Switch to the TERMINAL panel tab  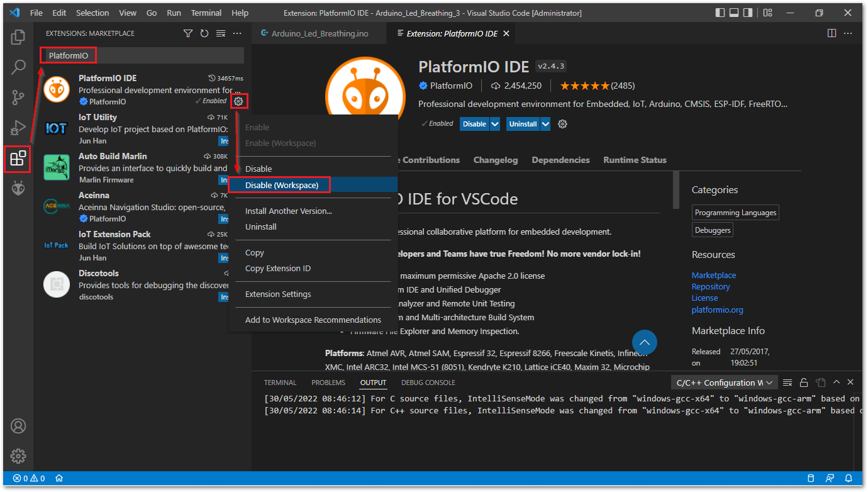point(280,383)
